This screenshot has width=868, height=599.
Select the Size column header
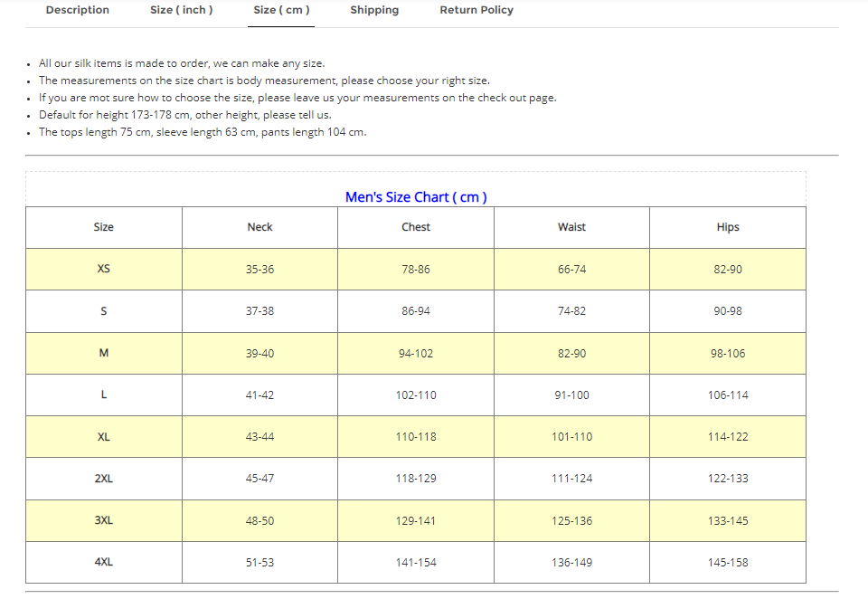click(103, 227)
